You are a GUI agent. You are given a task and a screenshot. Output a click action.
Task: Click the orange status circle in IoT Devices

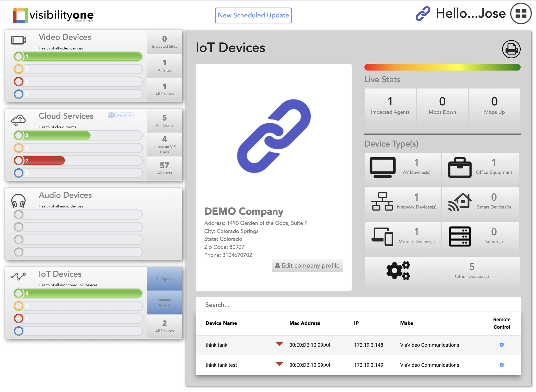click(x=19, y=306)
